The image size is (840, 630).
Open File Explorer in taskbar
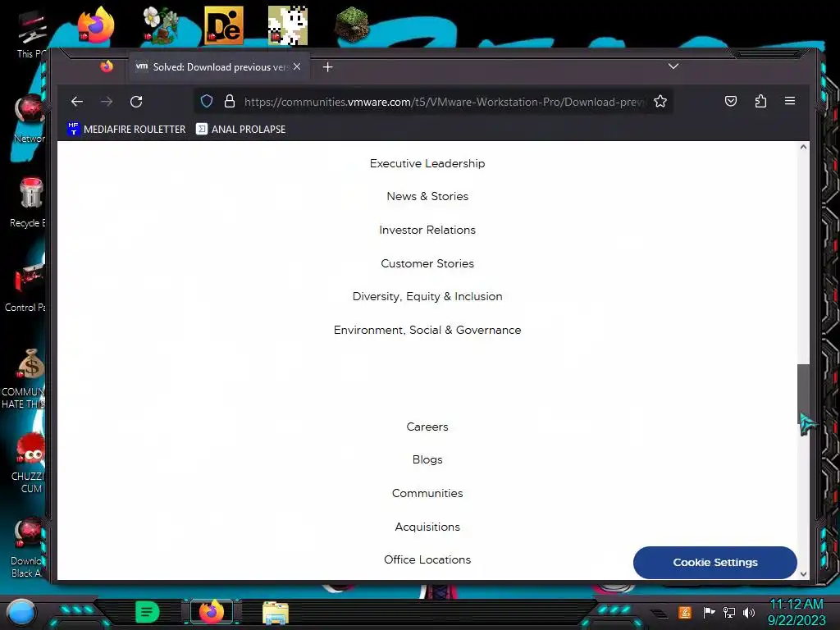[276, 612]
